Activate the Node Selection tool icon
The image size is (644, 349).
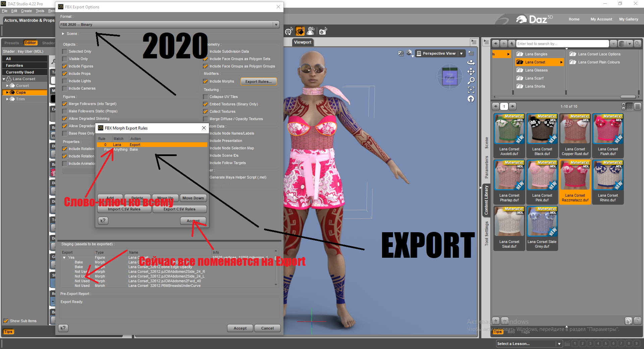click(x=289, y=31)
